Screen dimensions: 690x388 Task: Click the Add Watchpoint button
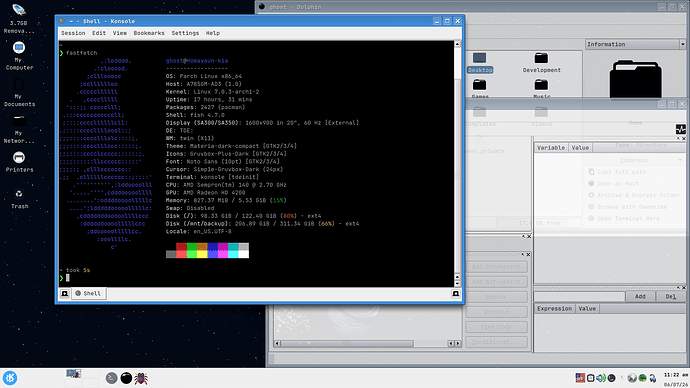[496, 282]
